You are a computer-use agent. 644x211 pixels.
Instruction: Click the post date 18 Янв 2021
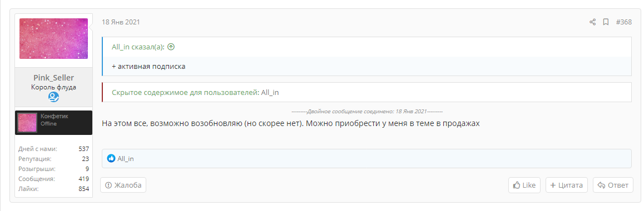(x=121, y=22)
